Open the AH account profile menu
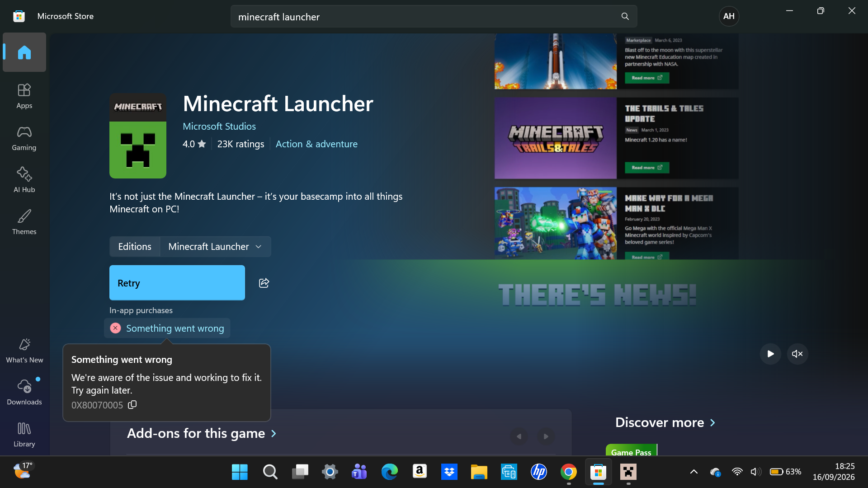This screenshot has height=488, width=868. pos(729,16)
